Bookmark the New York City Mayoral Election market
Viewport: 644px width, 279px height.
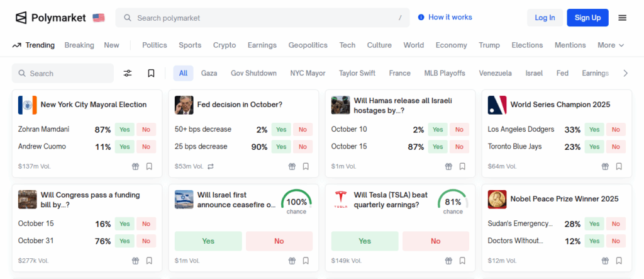coord(149,167)
